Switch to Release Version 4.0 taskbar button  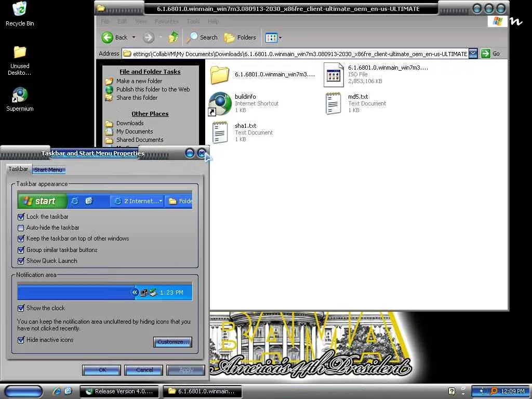pyautogui.click(x=119, y=391)
